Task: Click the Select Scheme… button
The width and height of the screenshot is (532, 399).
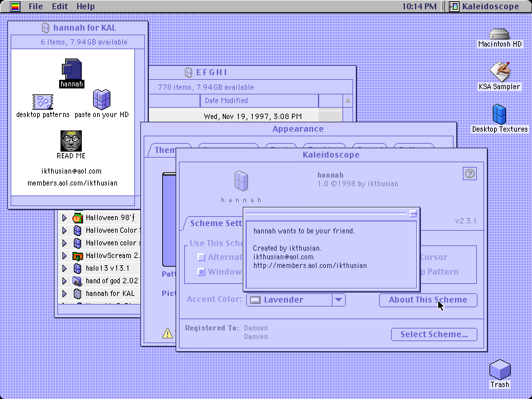Action: (434, 334)
